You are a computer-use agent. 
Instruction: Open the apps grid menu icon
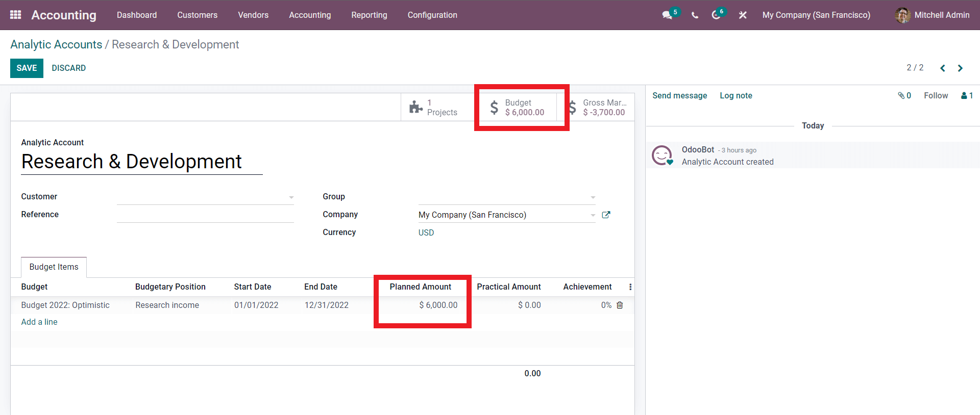[15, 15]
